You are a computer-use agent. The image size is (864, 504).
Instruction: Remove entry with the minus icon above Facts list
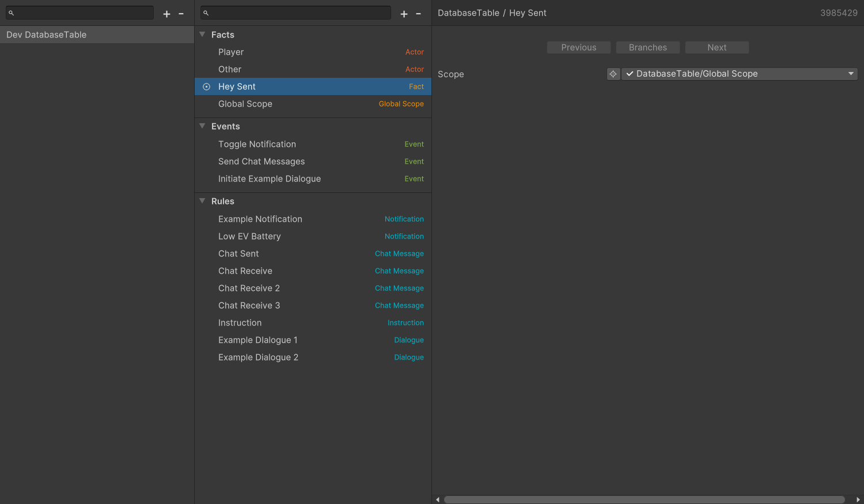point(418,14)
